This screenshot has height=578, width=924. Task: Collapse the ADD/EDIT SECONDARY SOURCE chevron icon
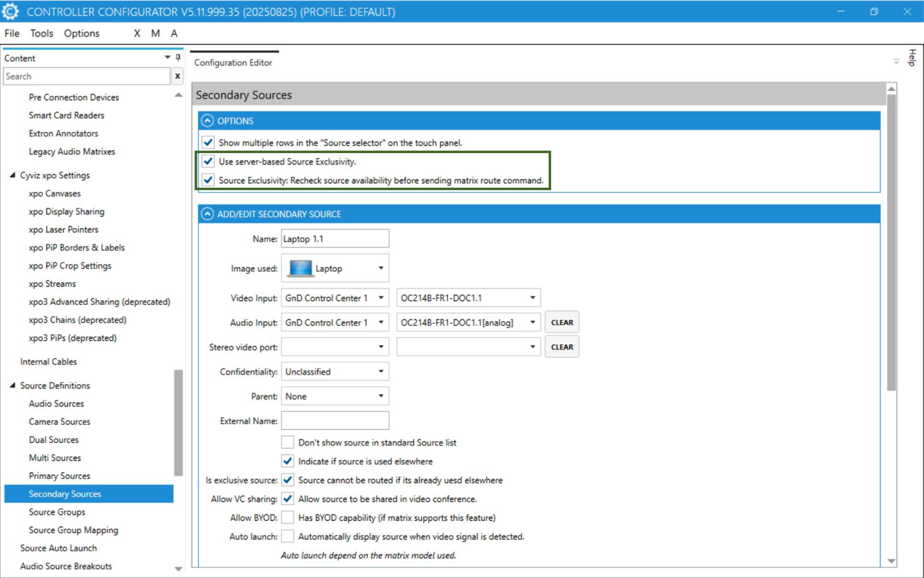click(208, 215)
